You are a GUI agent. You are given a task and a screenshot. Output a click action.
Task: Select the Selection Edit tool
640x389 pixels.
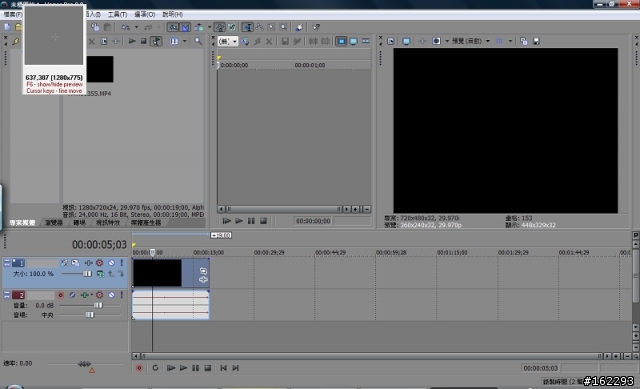click(271, 27)
